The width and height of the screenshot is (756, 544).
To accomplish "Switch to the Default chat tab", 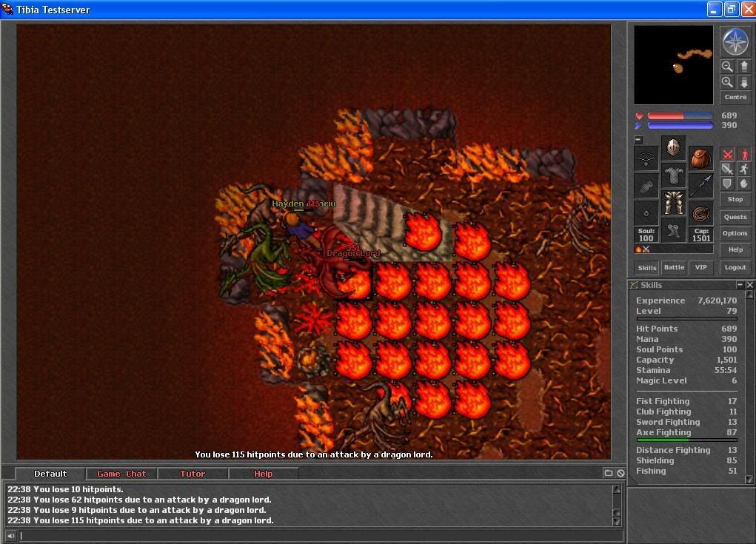I will (50, 474).
